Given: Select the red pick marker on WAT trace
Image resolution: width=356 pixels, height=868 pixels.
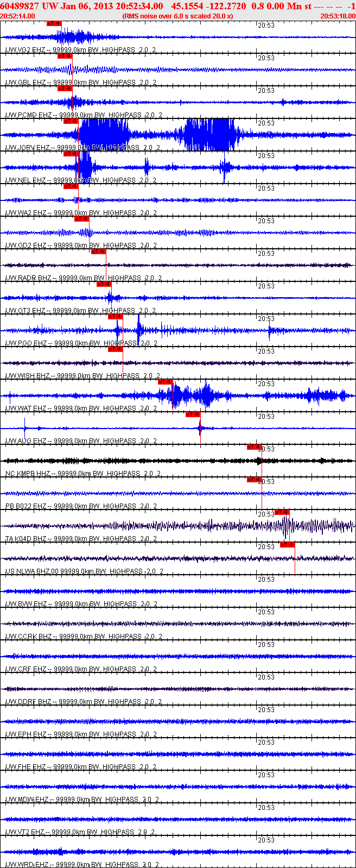Looking at the screenshot, I should tap(166, 382).
